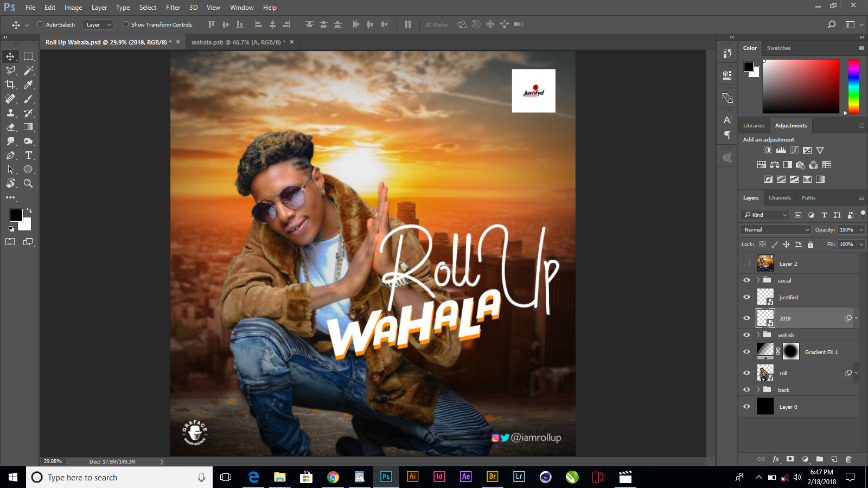Select the Crop tool
This screenshot has height=488, width=868.
coord(10,85)
